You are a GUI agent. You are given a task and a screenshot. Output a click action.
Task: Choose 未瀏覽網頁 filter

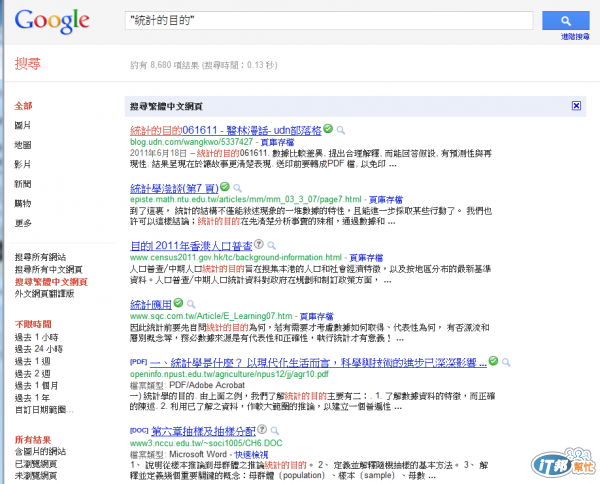pos(36,476)
